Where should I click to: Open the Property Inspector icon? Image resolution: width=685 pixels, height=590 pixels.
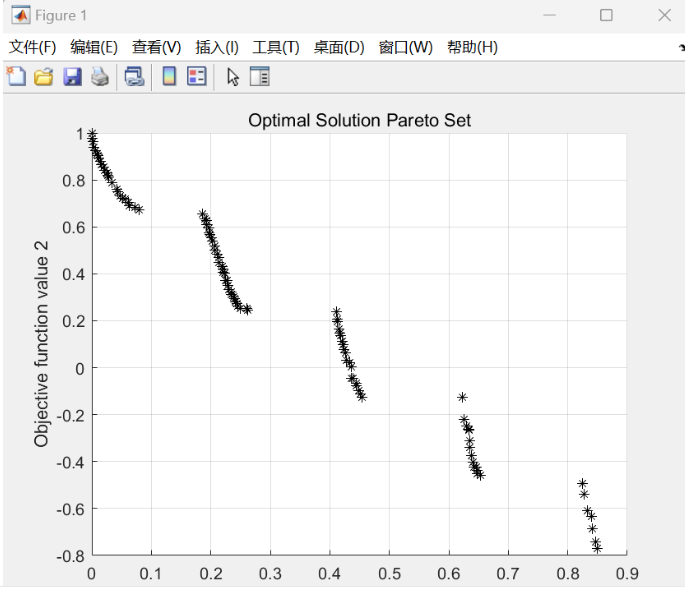259,76
